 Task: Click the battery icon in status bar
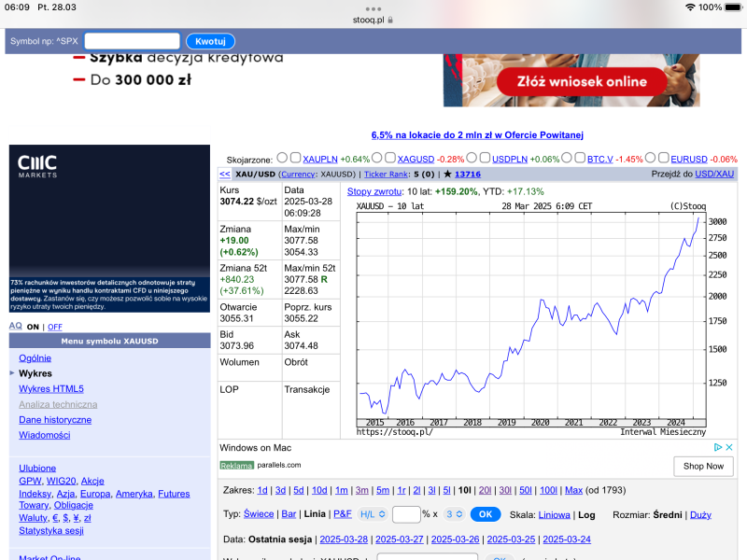[734, 7]
